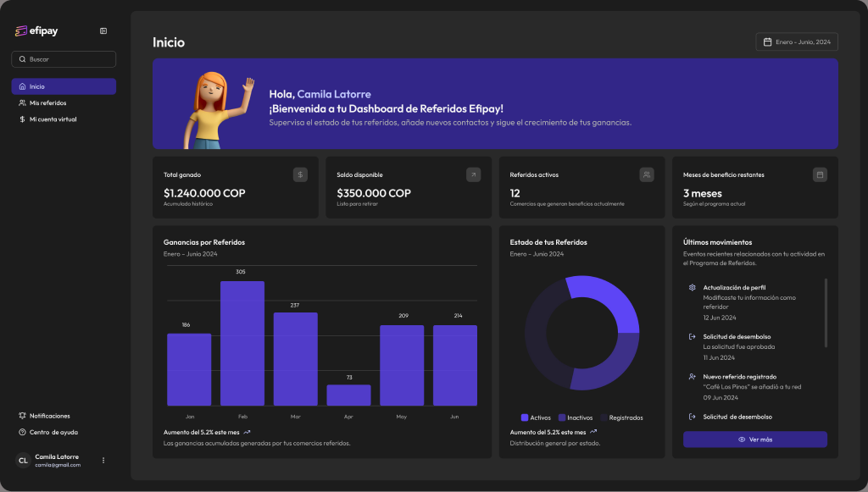Click the eye icon in Ver más
The height and width of the screenshot is (492, 868).
click(x=742, y=439)
